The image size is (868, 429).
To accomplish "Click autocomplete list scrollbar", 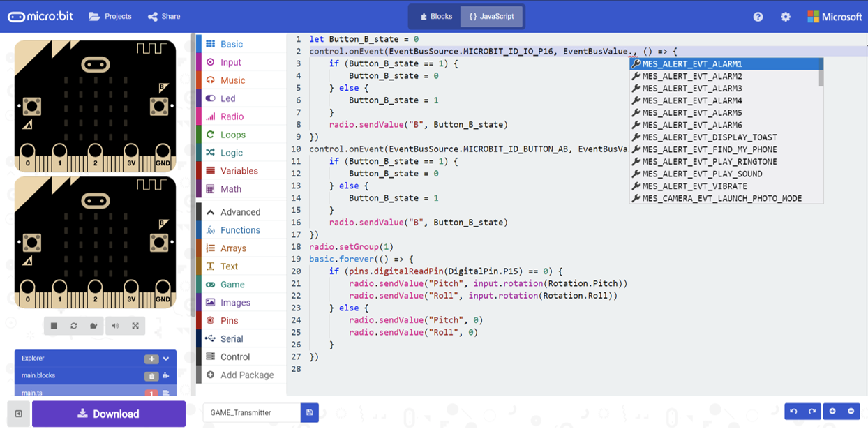I will pyautogui.click(x=821, y=73).
